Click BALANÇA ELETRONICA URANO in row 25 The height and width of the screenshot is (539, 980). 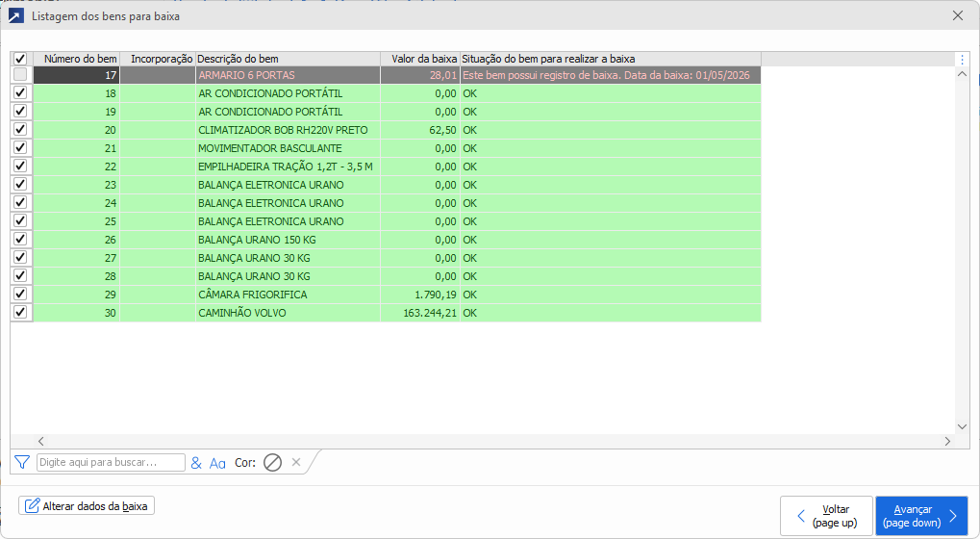pyautogui.click(x=289, y=221)
